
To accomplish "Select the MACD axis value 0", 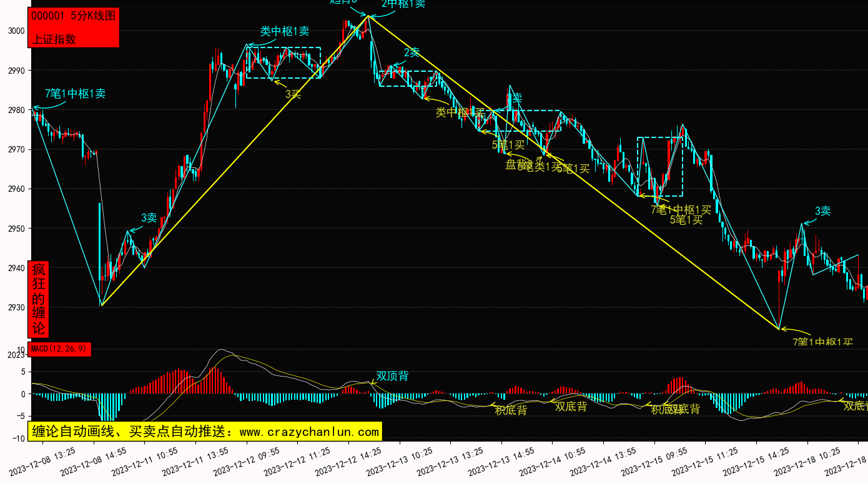I will (x=22, y=394).
